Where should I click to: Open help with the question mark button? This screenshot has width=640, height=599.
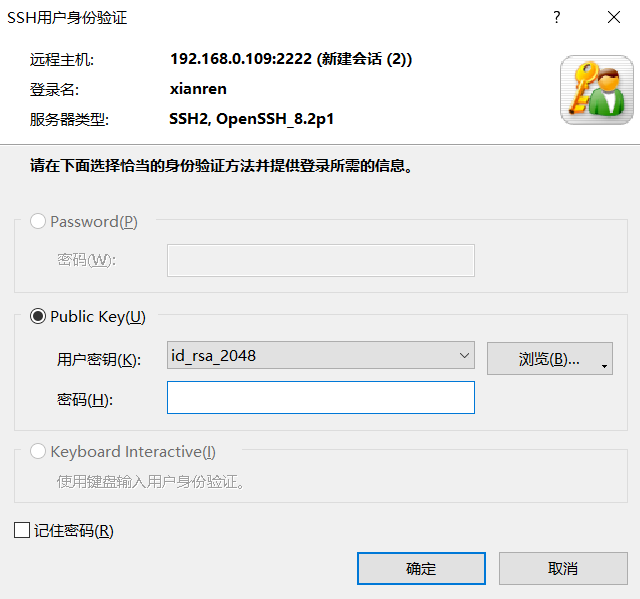click(557, 18)
